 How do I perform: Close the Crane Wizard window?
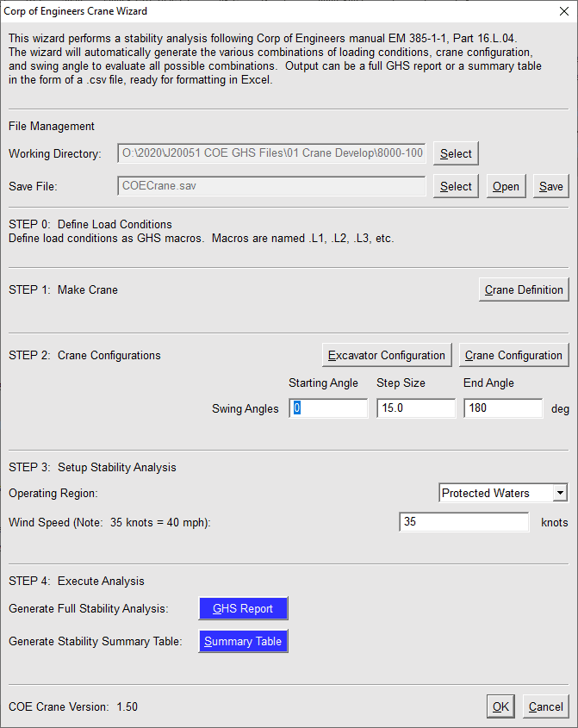564,11
